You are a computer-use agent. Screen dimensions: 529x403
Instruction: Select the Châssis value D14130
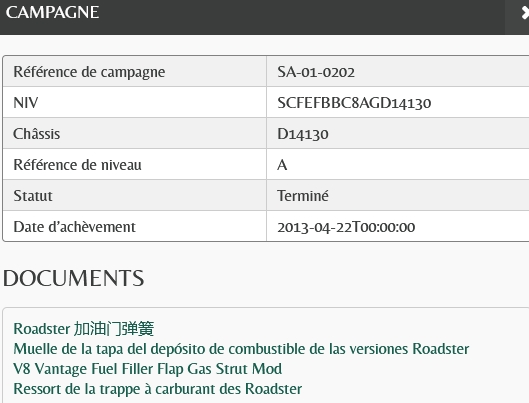point(303,134)
